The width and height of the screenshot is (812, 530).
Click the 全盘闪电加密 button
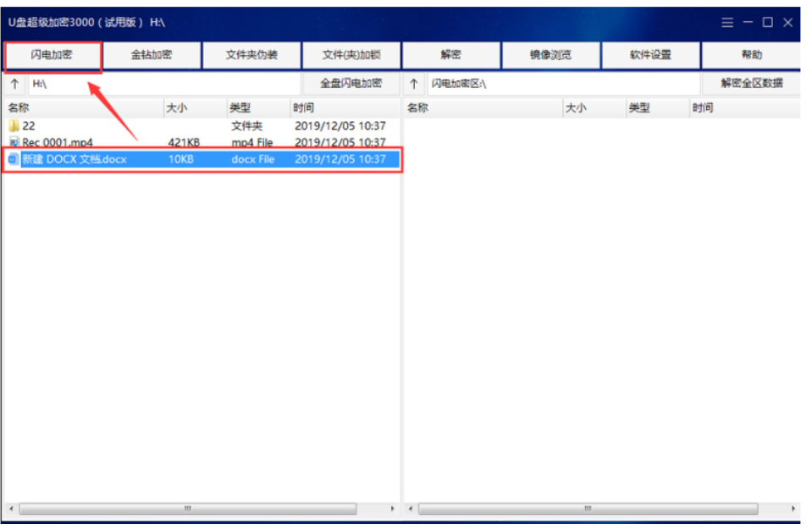coord(351,84)
